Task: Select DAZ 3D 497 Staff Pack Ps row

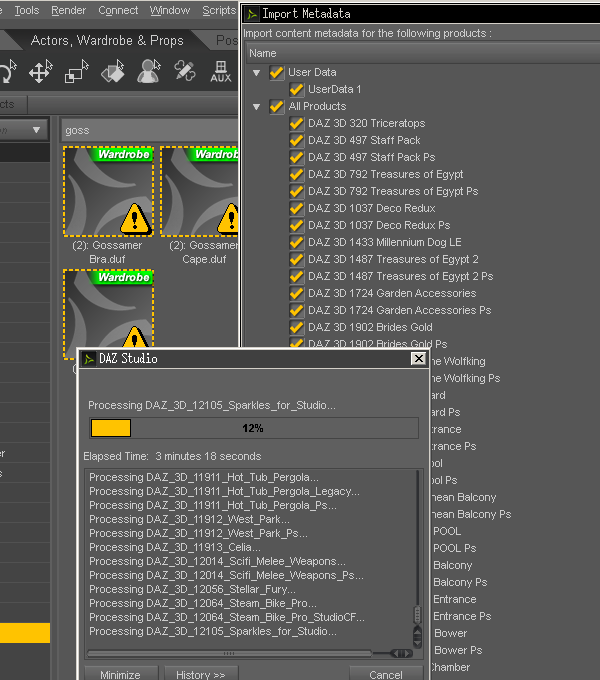Action: tap(372, 157)
